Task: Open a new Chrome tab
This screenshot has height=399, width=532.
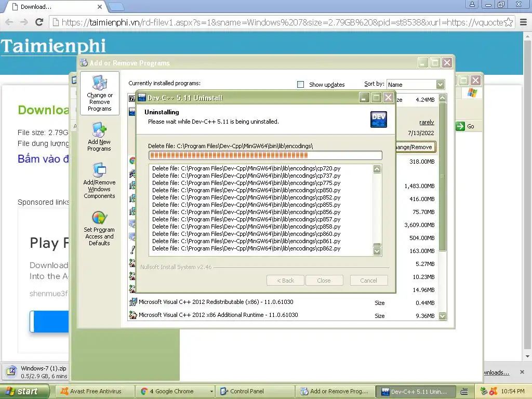Action: 117,6
